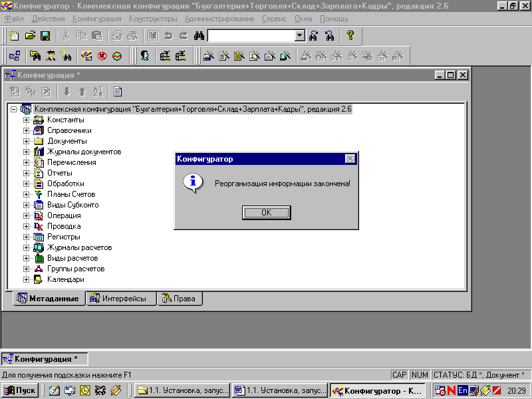Select the root configuration name row
This screenshot has width=532, height=399.
(x=193, y=109)
